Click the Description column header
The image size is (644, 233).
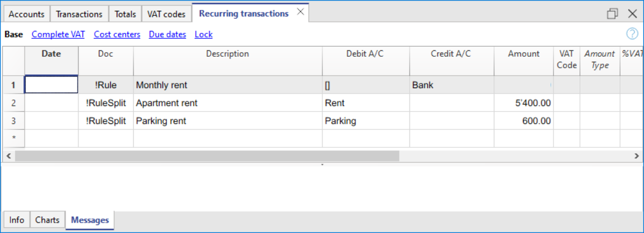coord(228,54)
